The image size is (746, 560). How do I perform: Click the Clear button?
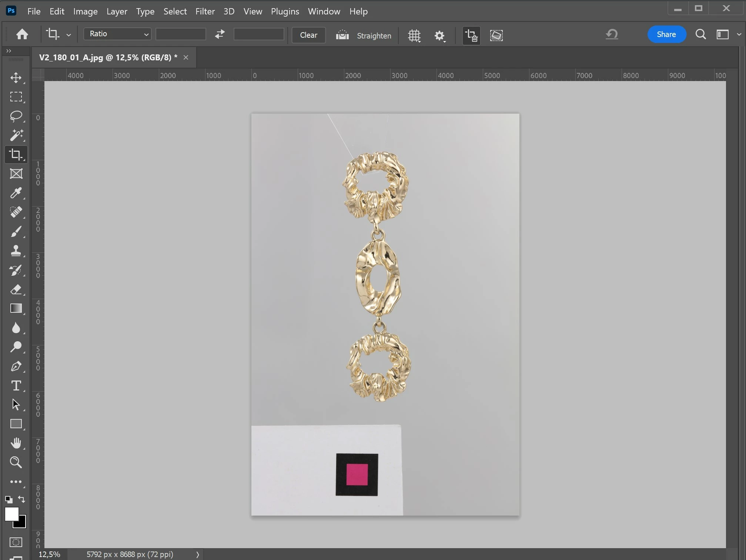[x=308, y=35]
